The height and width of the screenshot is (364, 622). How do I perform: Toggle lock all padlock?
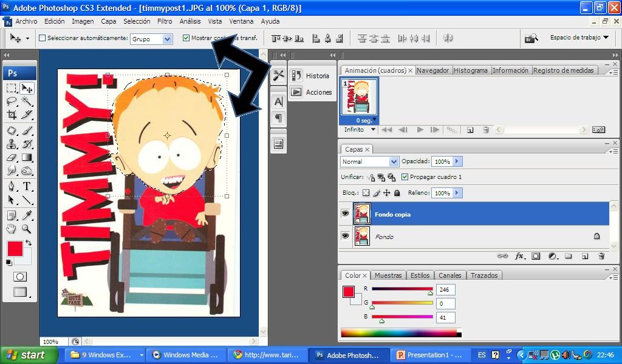tap(397, 193)
